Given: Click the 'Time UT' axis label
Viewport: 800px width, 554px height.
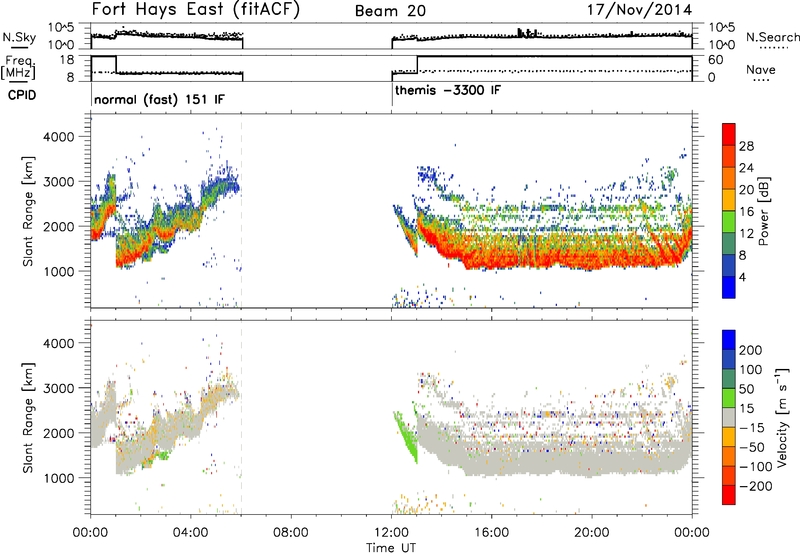Looking at the screenshot, I should 391,548.
